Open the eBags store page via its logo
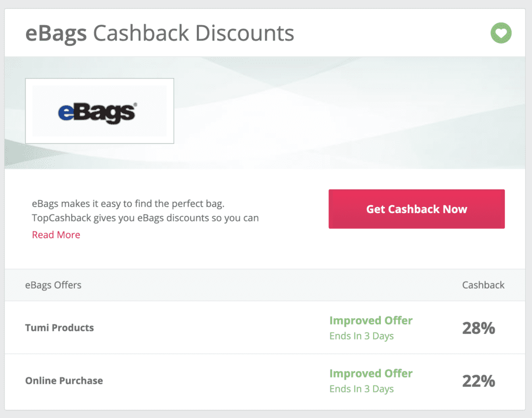Screen dimensions: 532x418 (x=99, y=110)
